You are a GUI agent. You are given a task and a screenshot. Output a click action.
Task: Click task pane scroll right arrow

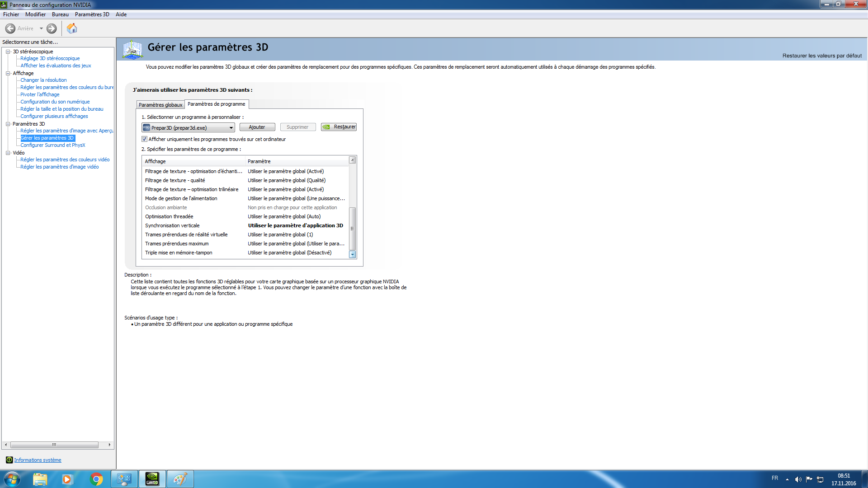click(x=109, y=445)
